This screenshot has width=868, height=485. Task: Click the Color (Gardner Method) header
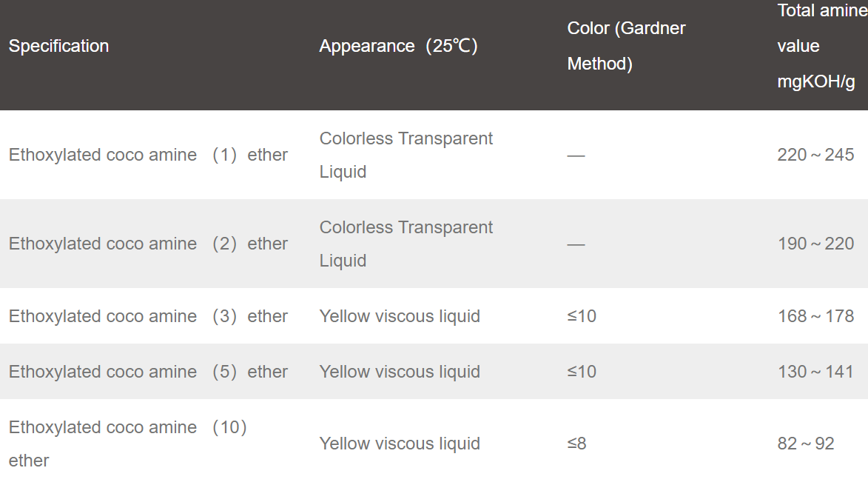[626, 46]
